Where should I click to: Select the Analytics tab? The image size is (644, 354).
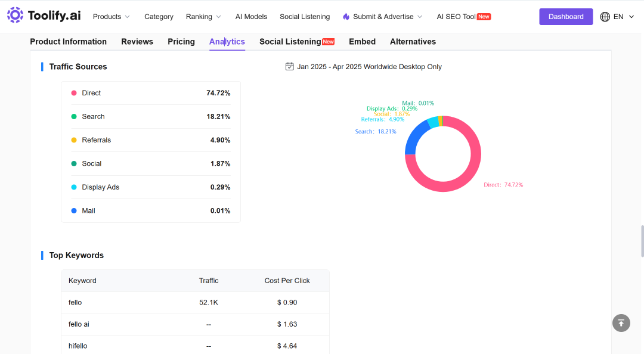(x=227, y=42)
